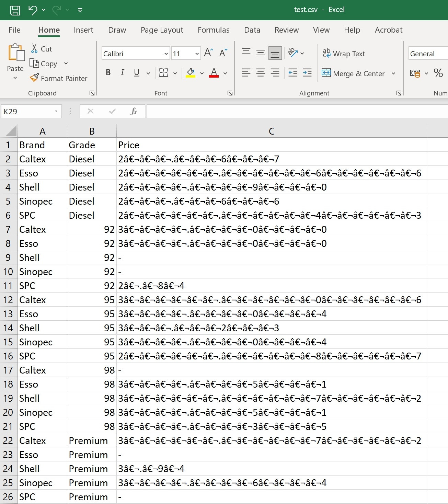448x504 pixels.
Task: Open Font Color dropdown arrow
Action: click(225, 73)
